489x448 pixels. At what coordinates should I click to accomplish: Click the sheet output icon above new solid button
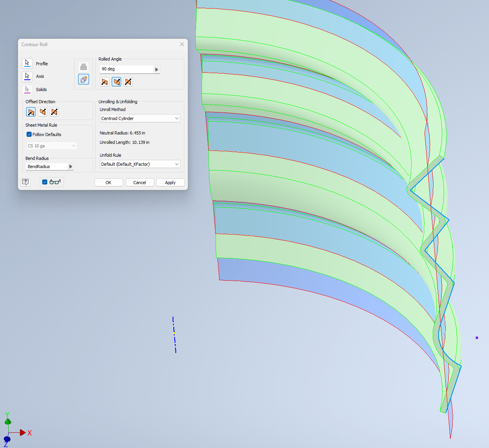(84, 66)
